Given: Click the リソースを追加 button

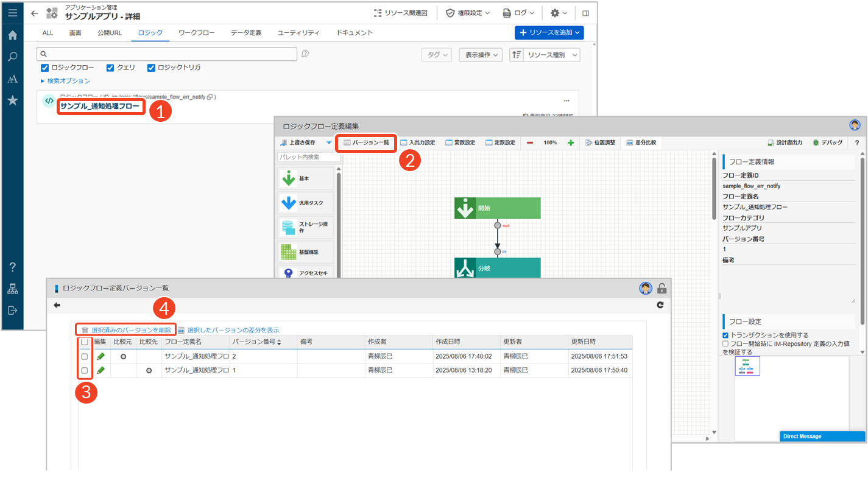Looking at the screenshot, I should [549, 32].
